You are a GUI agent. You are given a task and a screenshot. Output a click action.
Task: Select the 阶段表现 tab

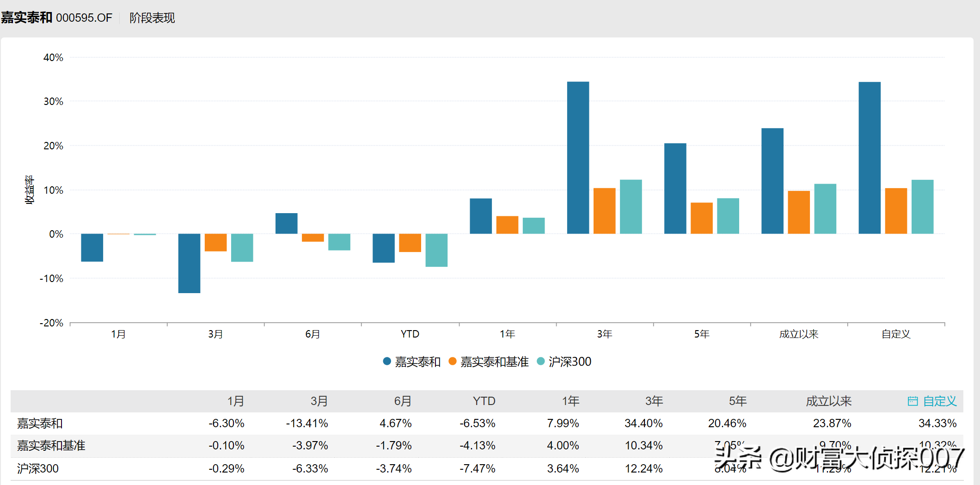coord(152,18)
